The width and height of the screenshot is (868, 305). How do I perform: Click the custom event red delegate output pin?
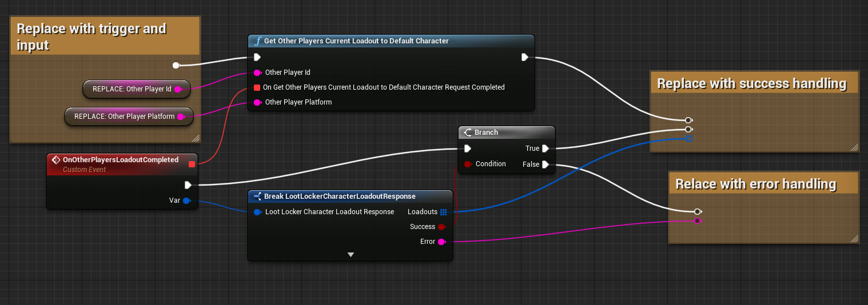(x=192, y=164)
